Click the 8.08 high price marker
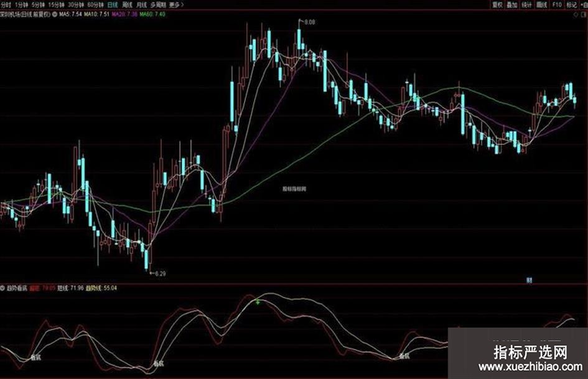Viewport: 588px width, 379px height. (x=310, y=22)
